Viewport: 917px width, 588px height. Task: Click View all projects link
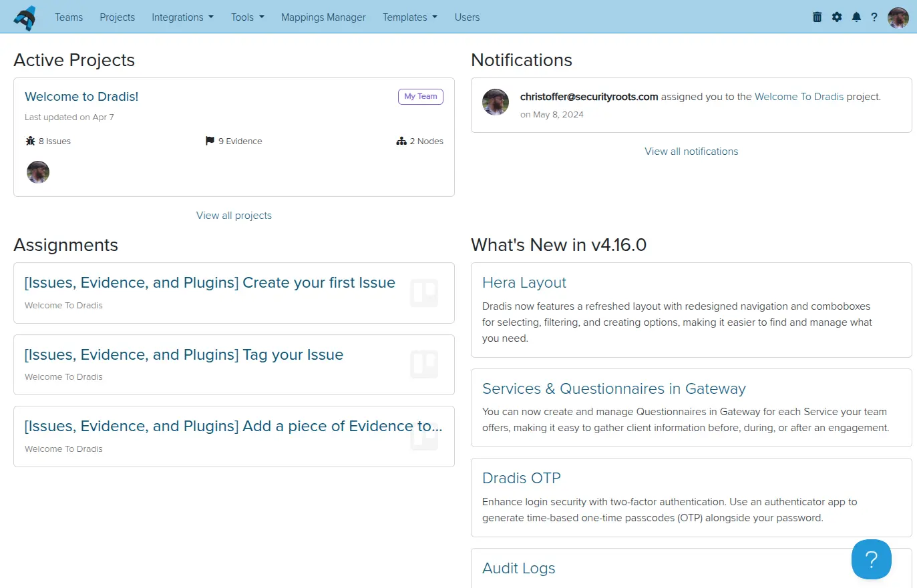(234, 216)
